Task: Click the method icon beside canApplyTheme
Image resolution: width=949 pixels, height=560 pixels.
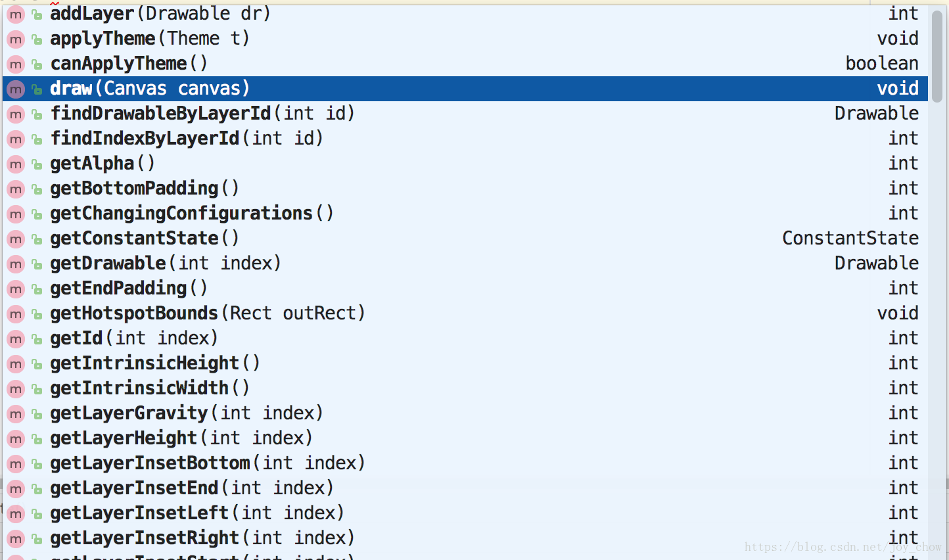Action: coord(16,64)
